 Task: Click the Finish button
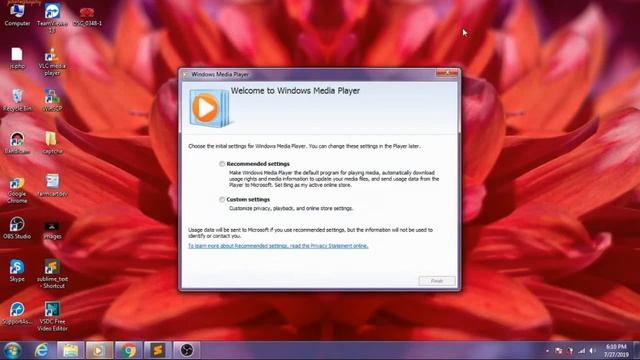click(437, 281)
